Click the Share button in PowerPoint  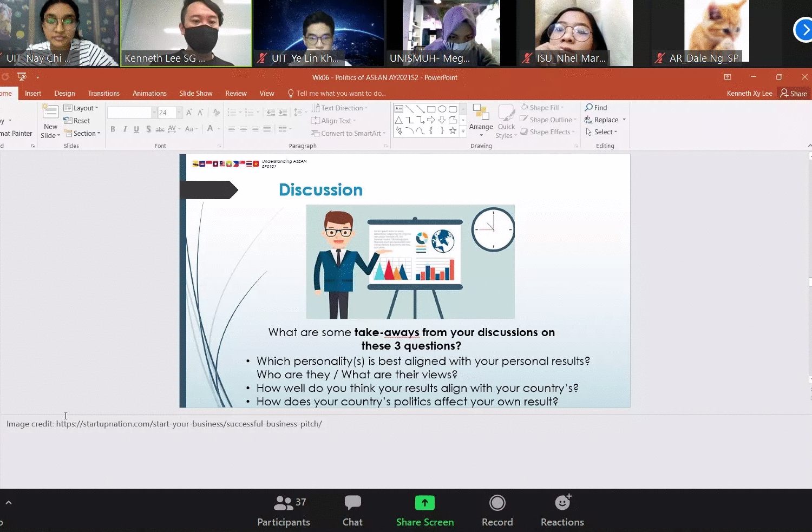(794, 94)
